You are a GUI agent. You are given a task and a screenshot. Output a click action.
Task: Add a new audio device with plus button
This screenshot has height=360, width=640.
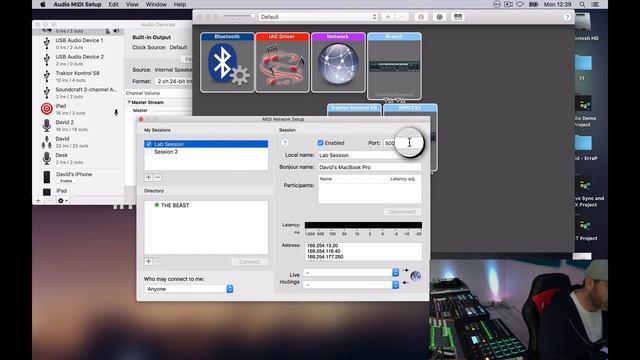click(38, 200)
